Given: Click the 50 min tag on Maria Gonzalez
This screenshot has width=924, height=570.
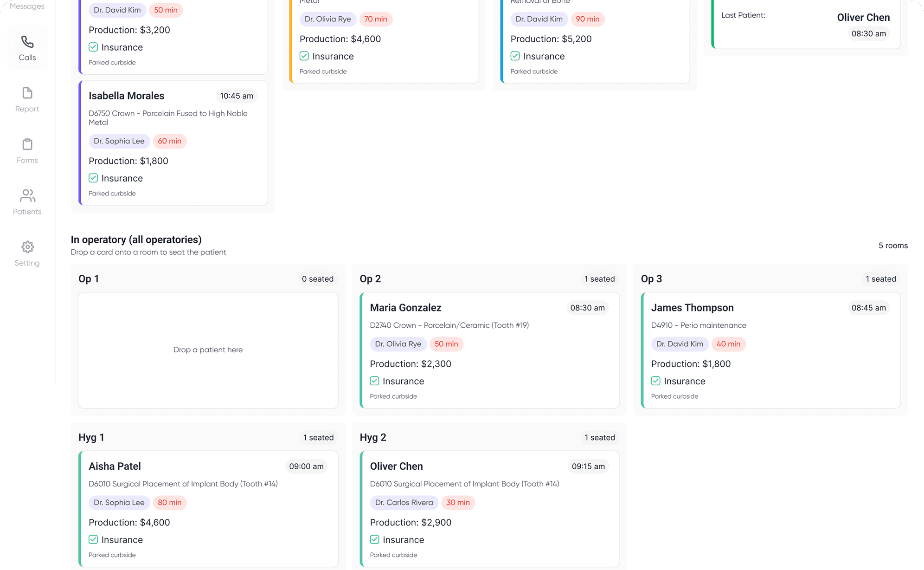Looking at the screenshot, I should [x=446, y=344].
